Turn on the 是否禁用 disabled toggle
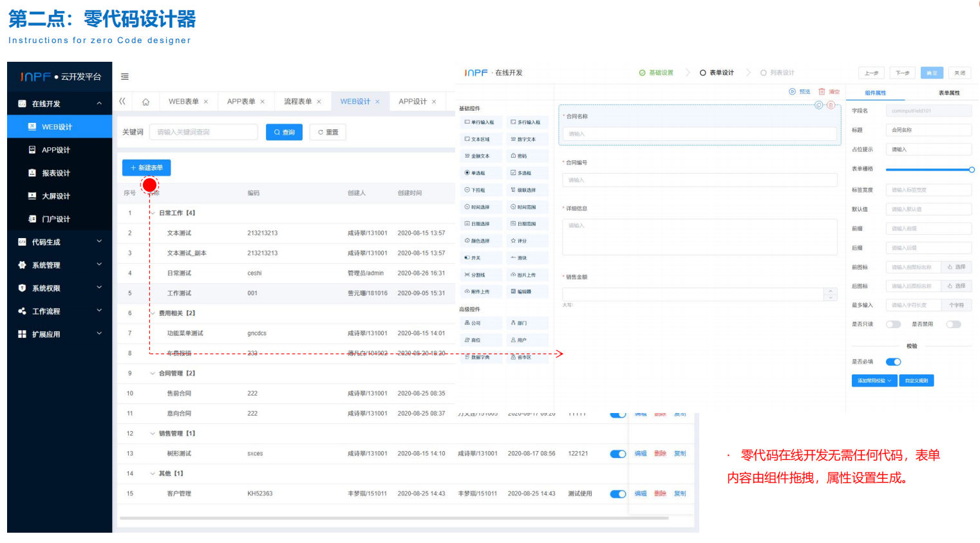The width and height of the screenshot is (980, 543). point(952,324)
